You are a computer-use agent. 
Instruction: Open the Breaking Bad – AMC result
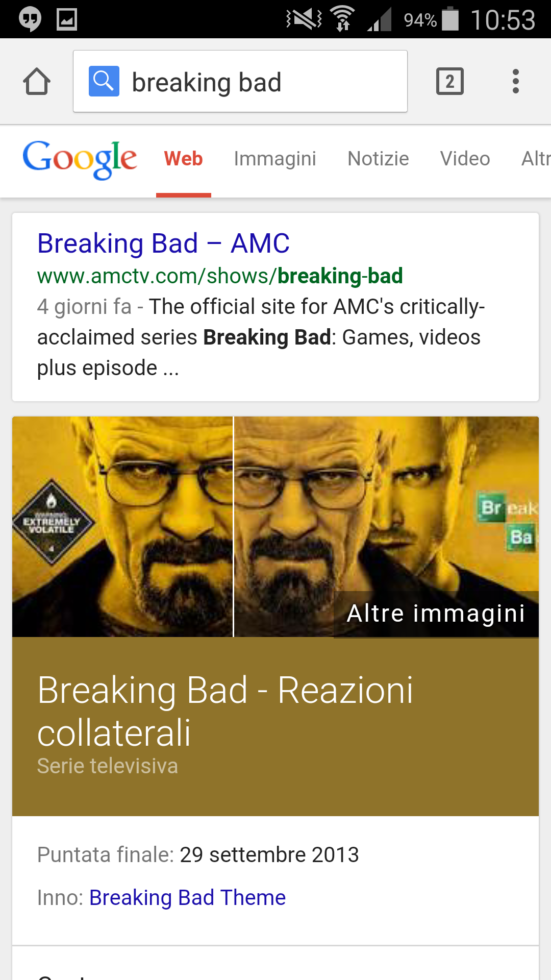[163, 243]
